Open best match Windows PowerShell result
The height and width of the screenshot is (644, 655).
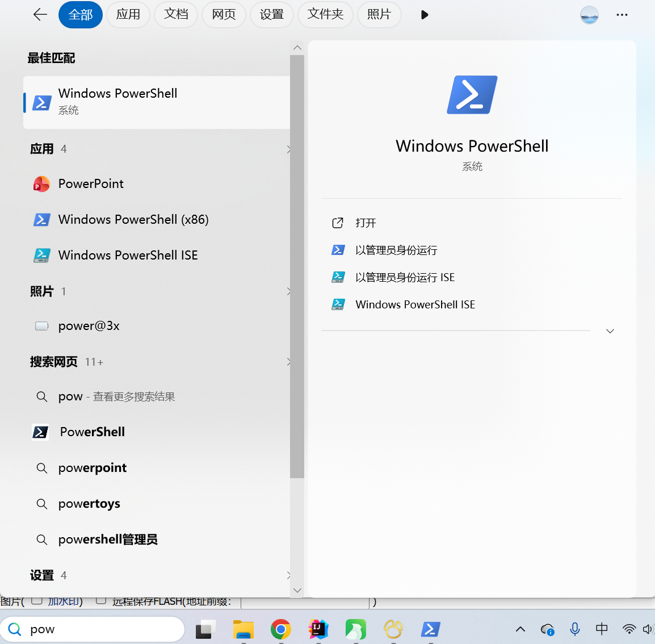(157, 102)
